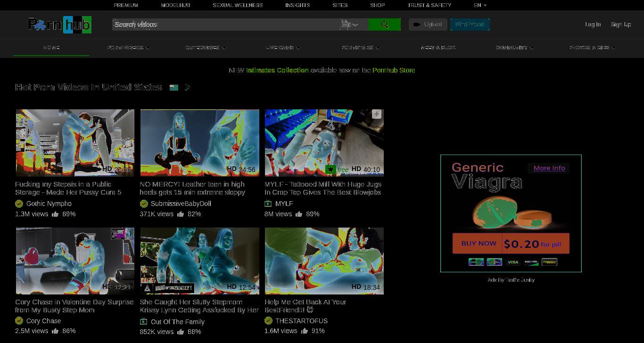
Task: Click the teal button next to Upload
Action: [470, 24]
